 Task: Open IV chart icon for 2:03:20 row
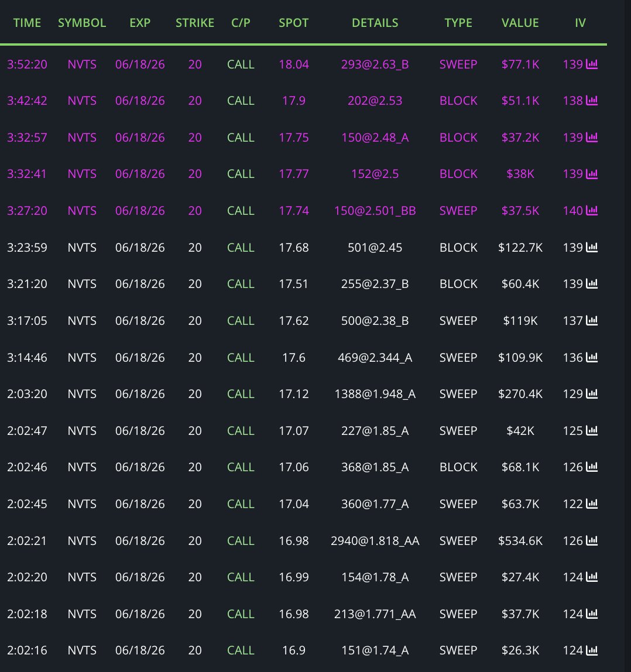click(x=592, y=393)
